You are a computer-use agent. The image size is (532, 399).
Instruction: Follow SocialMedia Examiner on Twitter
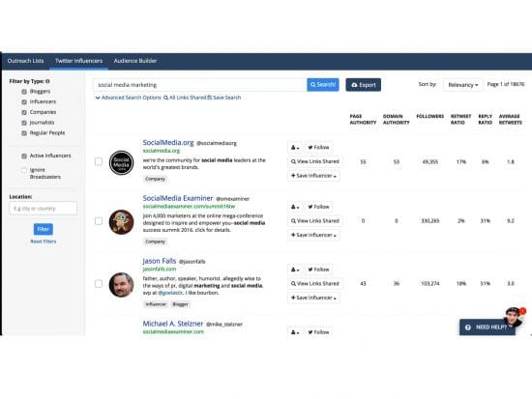click(318, 207)
